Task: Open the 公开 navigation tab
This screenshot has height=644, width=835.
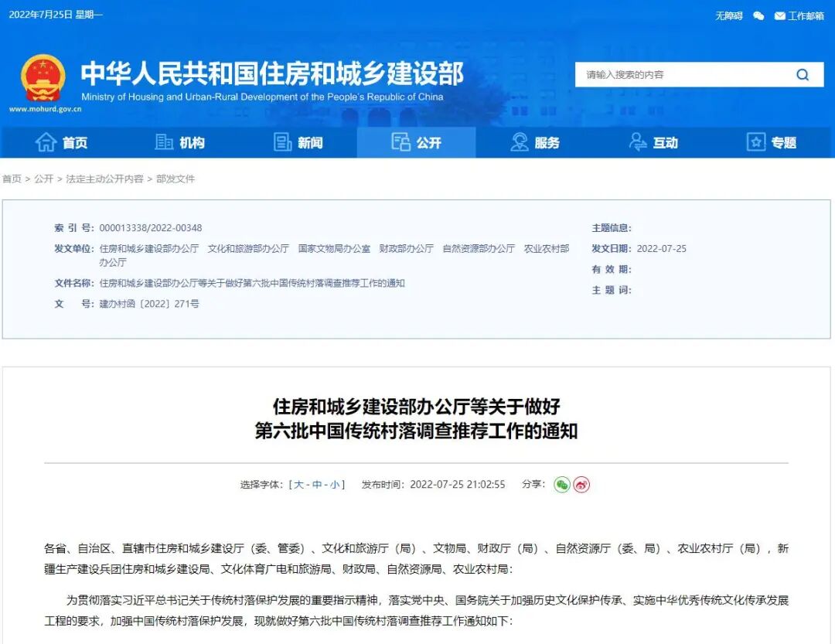Action: coord(417,142)
